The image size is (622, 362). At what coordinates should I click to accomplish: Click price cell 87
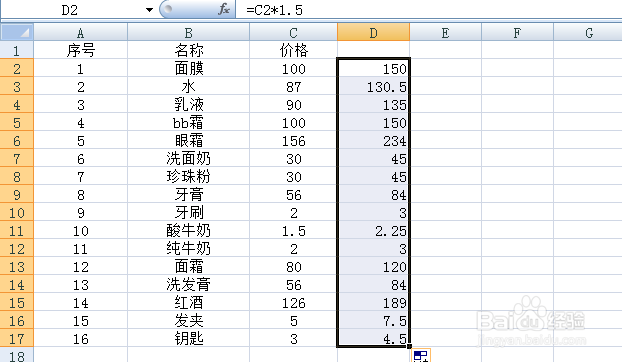294,87
